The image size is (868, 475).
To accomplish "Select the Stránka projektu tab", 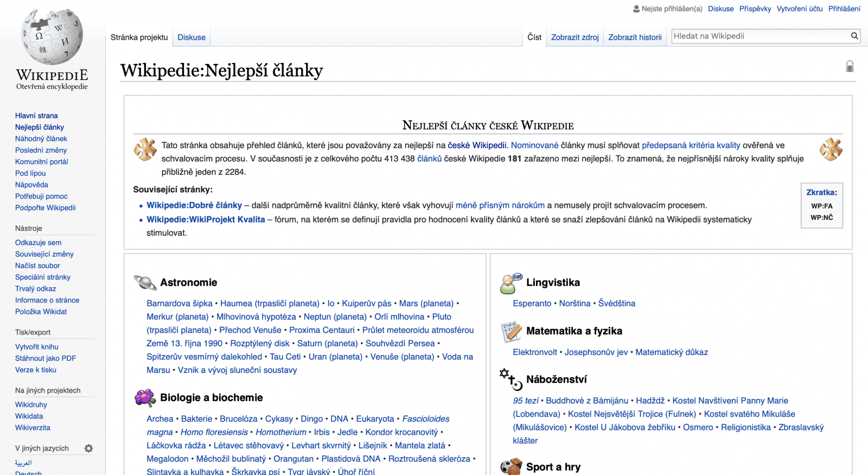I will [x=139, y=37].
